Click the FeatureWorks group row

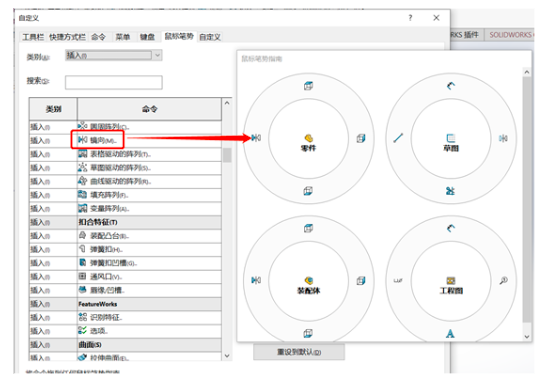[x=125, y=304]
